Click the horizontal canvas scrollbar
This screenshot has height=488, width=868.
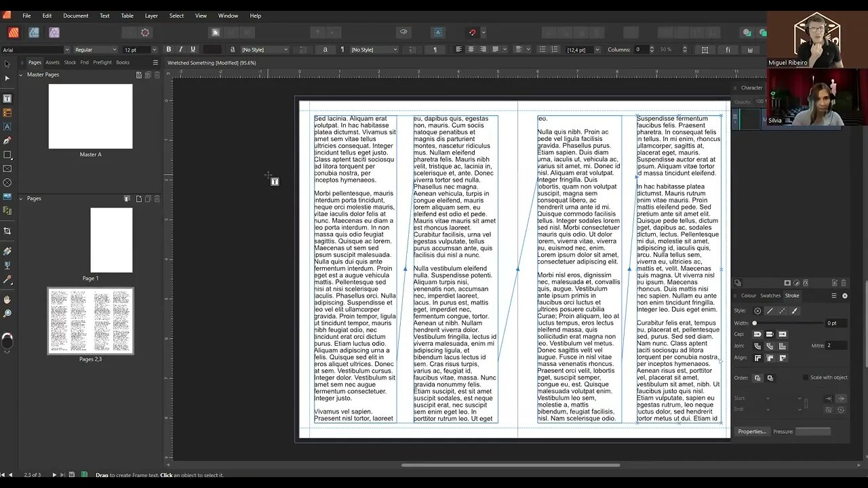510,465
